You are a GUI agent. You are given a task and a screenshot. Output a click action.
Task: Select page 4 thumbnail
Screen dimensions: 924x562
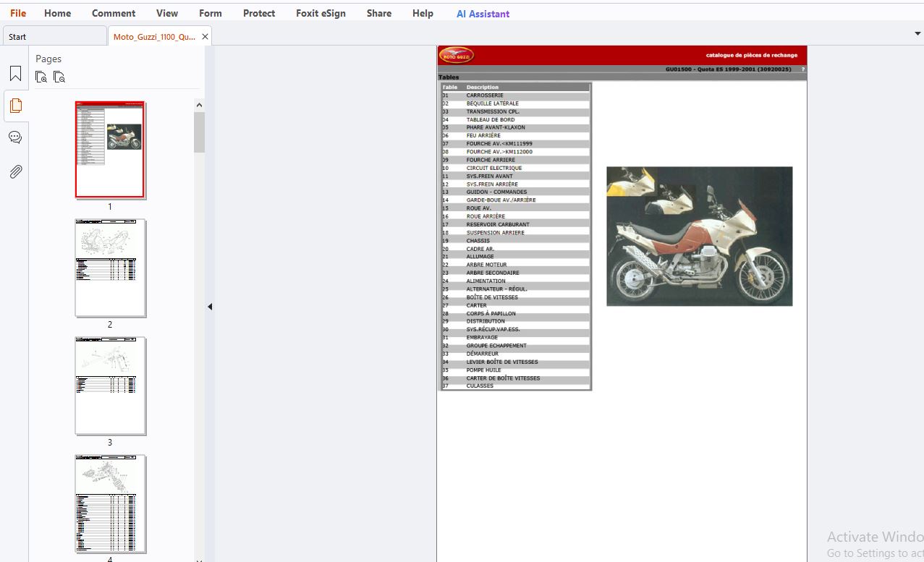tap(110, 503)
